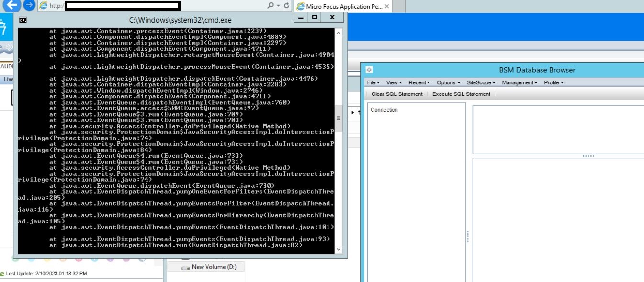Expand the Options dropdown menu
This screenshot has width=644, height=282.
(449, 82)
